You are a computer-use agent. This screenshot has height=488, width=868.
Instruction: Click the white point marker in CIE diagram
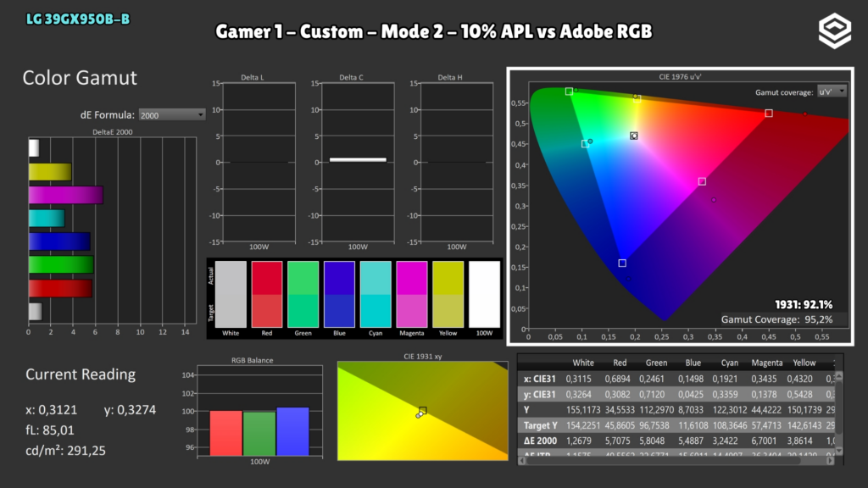(x=634, y=136)
